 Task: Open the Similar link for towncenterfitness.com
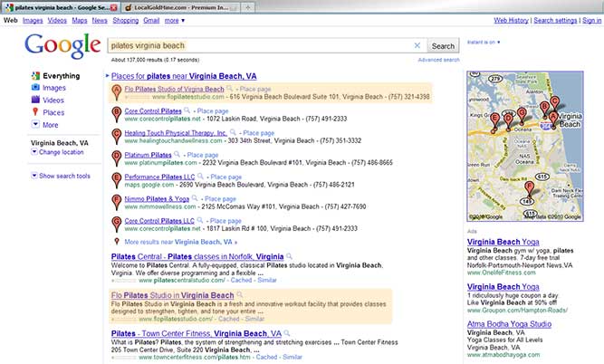pyautogui.click(x=292, y=357)
